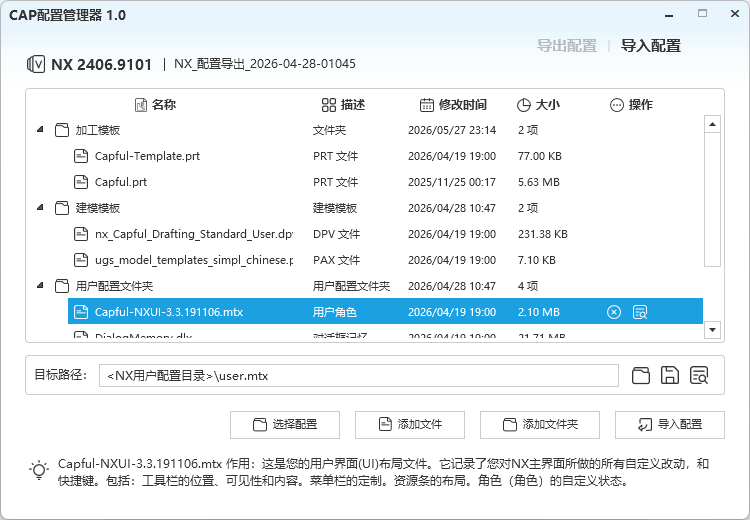Screen dimensions: 750x520
Task: Click the 5.63 MB size value
Action: tap(539, 182)
